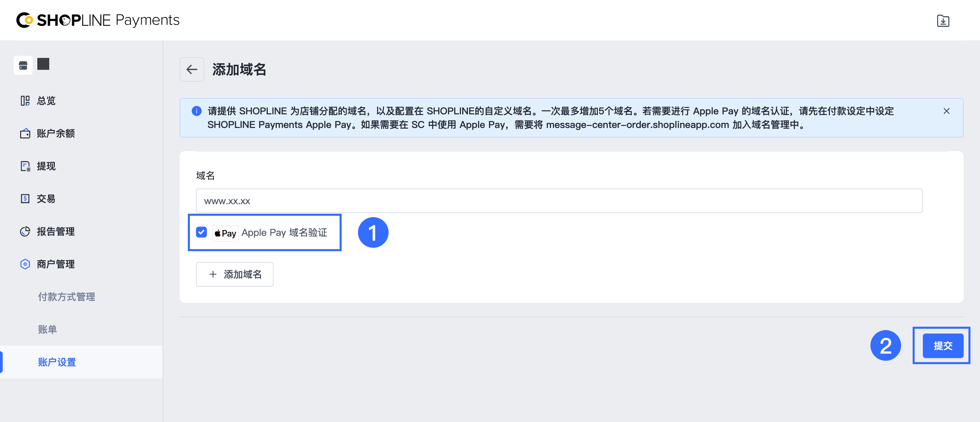Click the 添加域名 page heading
980x422 pixels.
[239, 70]
